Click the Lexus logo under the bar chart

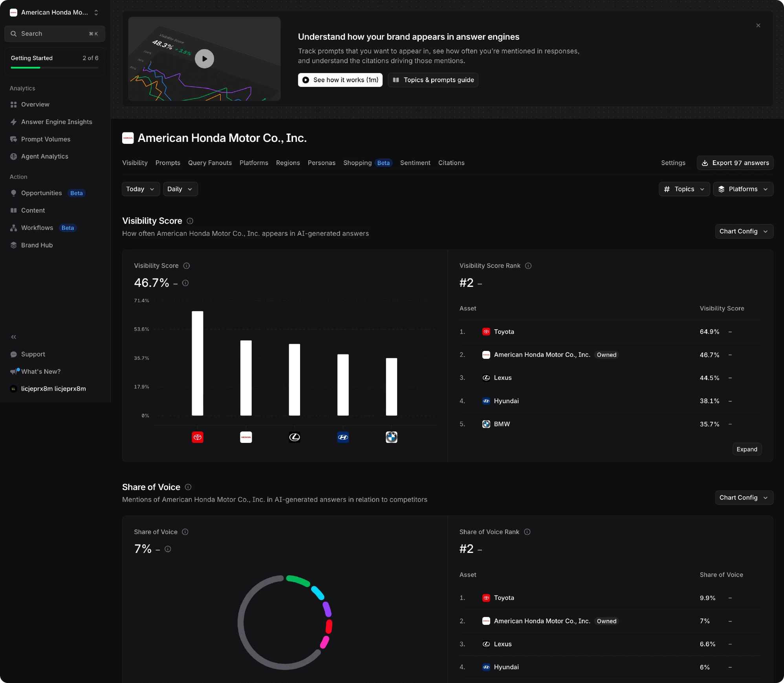pyautogui.click(x=295, y=437)
